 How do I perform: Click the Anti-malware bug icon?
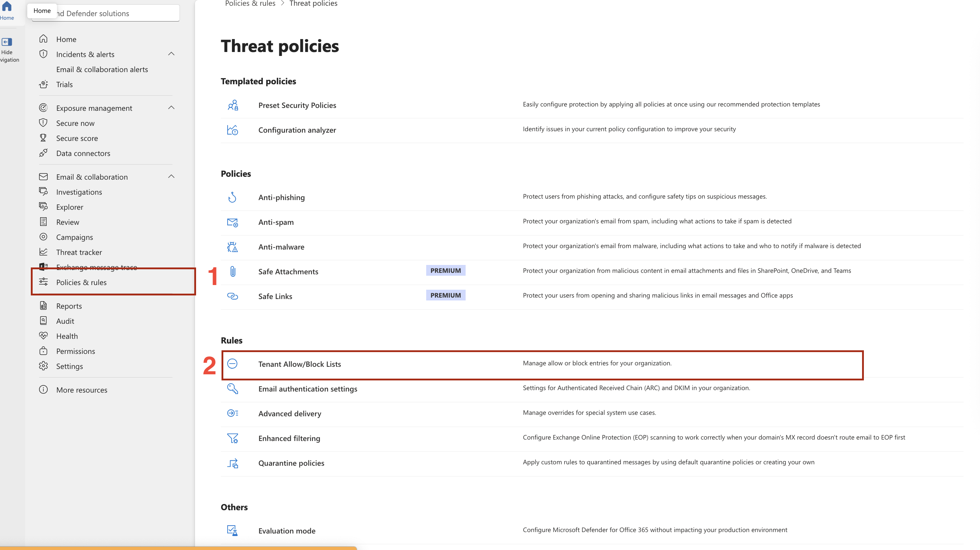[x=233, y=247]
